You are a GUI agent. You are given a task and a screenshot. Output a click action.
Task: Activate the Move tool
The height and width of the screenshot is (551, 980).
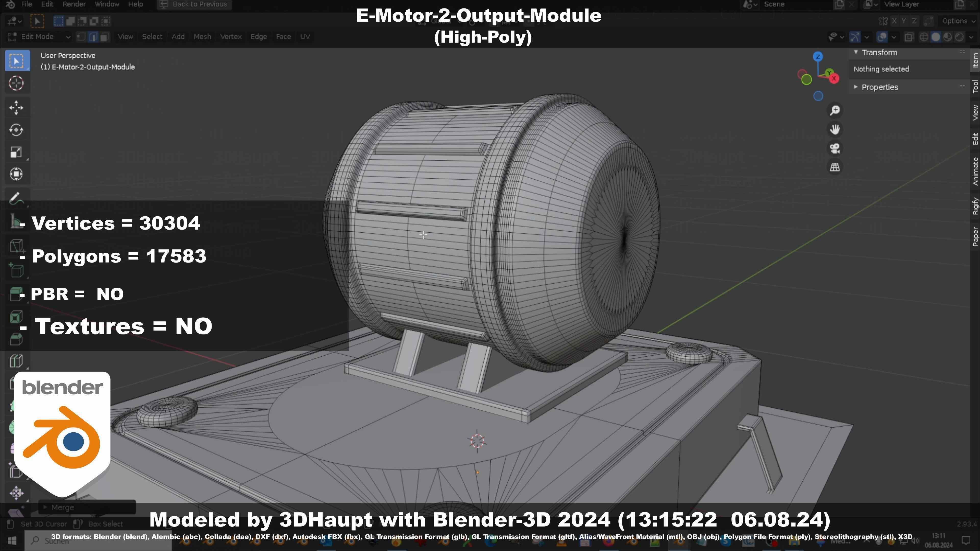(16, 108)
